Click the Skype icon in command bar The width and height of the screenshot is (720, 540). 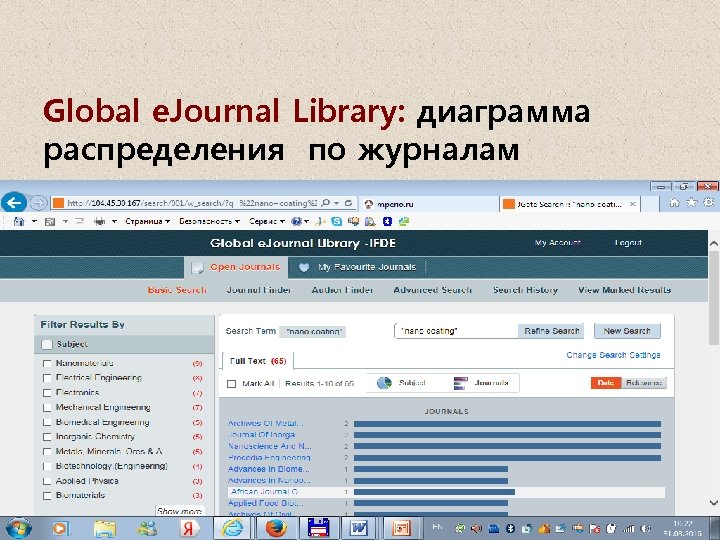(337, 221)
